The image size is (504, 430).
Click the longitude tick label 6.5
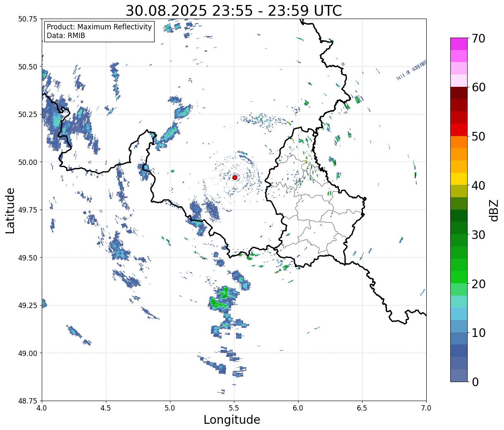pyautogui.click(x=362, y=408)
